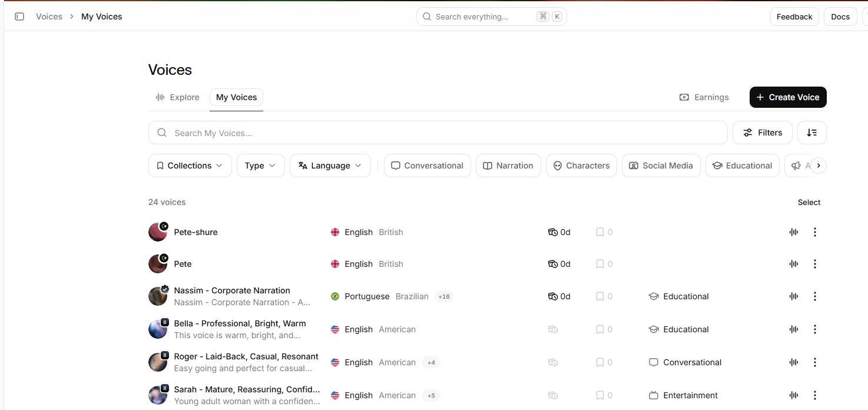Click the waveform icon for Bella voice
868x410 pixels.
point(794,329)
